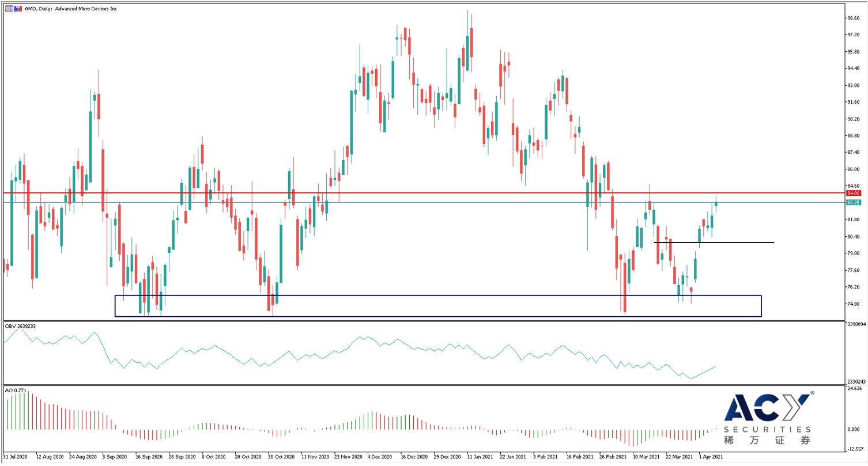Click the '31 Jul 2020' date label
Screen dimensions: 868x466
(x=15, y=456)
